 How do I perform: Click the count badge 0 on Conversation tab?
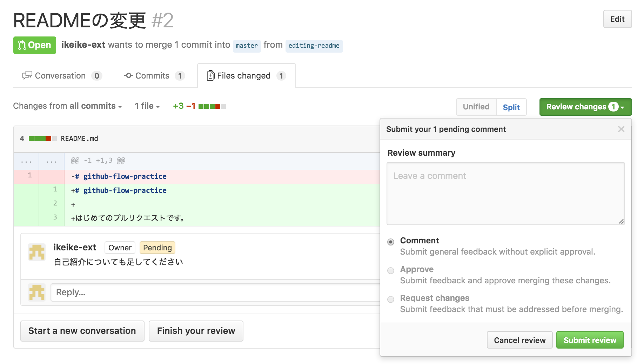(x=97, y=76)
